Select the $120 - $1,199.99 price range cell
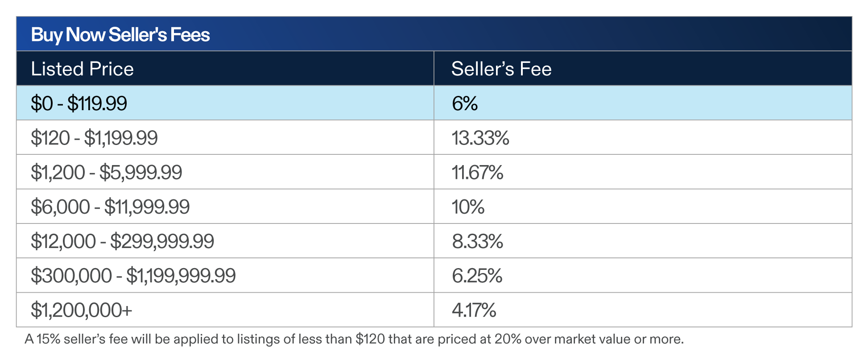Screen dimensions: 868x360 click(94, 138)
